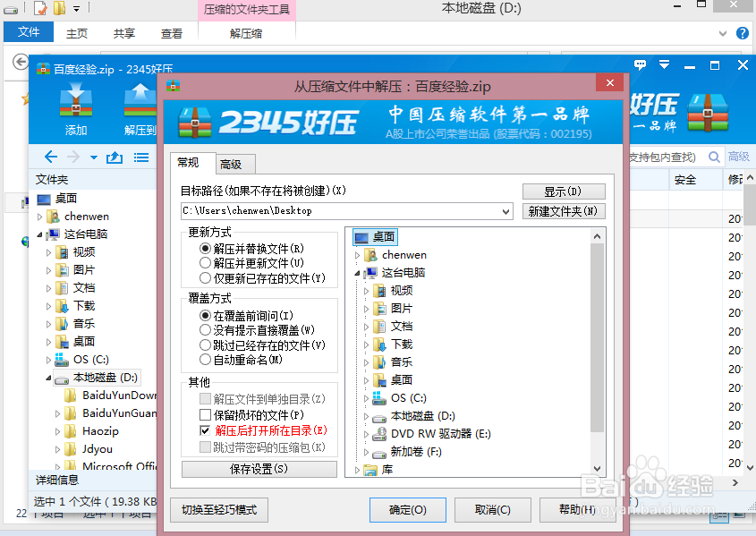Screen dimensions: 756x536
Task: Open the 2345好压 title bar menu arrow icon
Action: [665, 64]
